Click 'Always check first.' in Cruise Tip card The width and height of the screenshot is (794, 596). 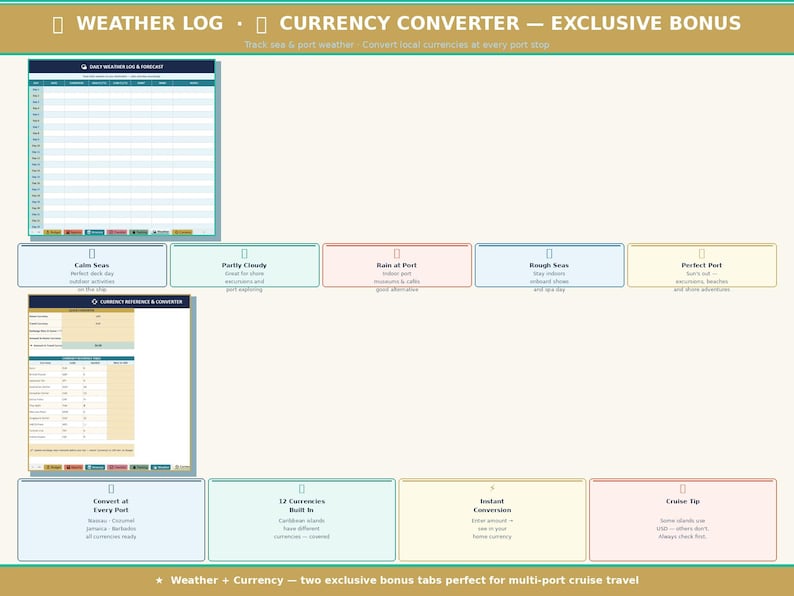(x=683, y=536)
